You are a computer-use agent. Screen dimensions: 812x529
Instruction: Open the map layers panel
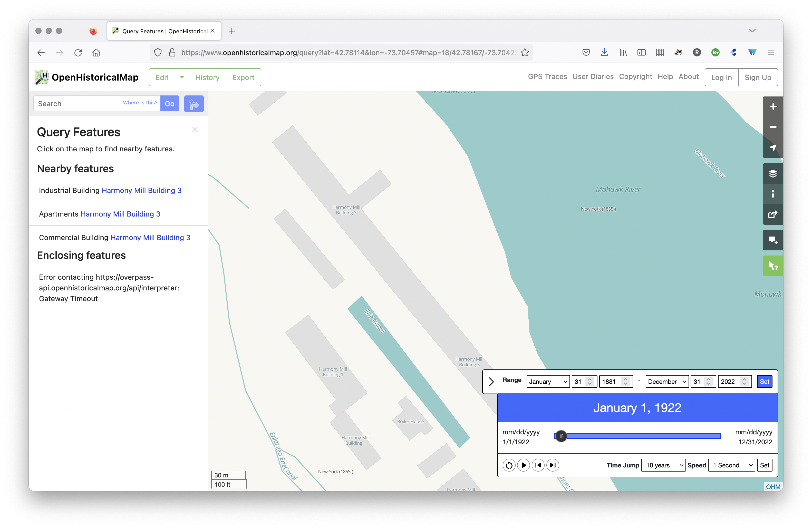[772, 174]
